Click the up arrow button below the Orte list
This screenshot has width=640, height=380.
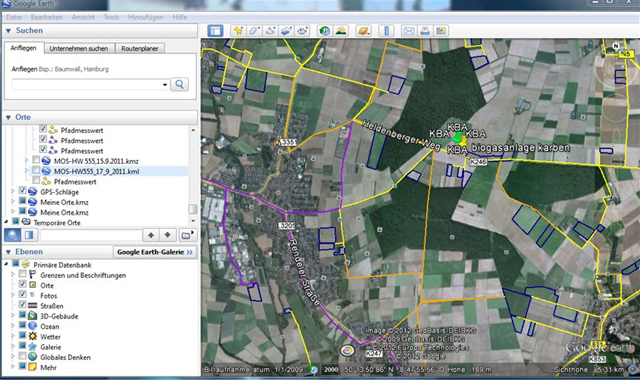point(151,235)
